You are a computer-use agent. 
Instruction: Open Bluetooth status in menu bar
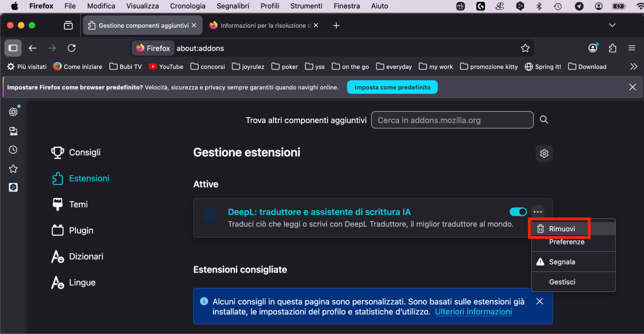coord(539,6)
